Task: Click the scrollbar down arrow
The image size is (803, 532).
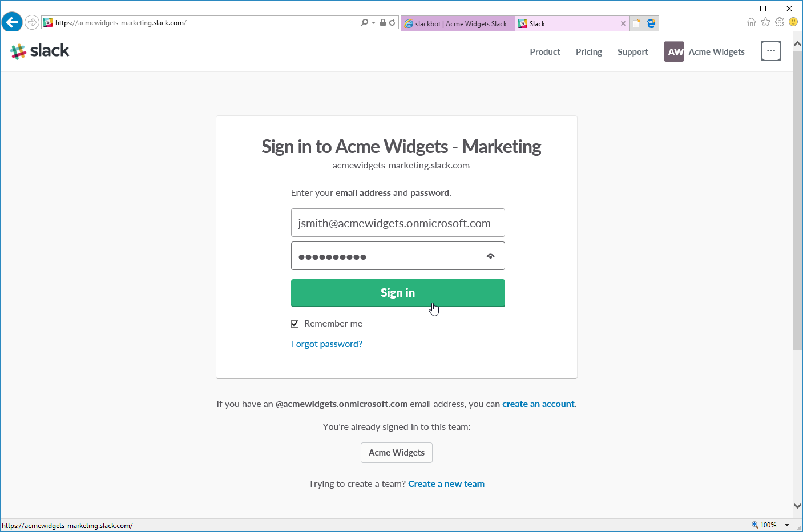Action: [797, 506]
